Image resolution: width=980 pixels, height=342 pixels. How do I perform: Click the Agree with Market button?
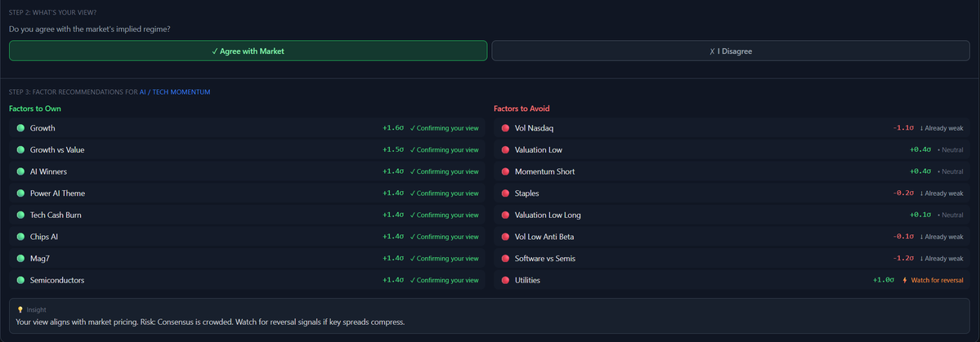pyautogui.click(x=248, y=51)
